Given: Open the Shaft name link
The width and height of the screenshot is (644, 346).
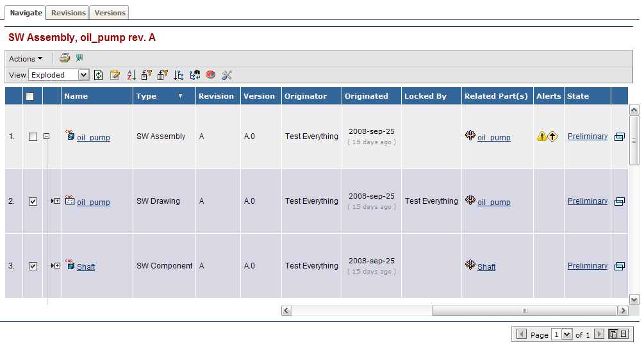Looking at the screenshot, I should 86,267.
